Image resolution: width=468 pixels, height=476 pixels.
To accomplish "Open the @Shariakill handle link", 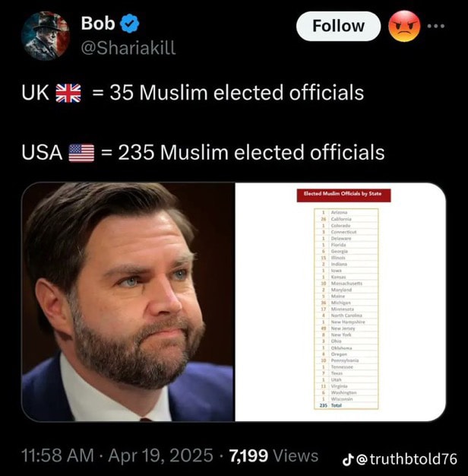I will (x=128, y=48).
